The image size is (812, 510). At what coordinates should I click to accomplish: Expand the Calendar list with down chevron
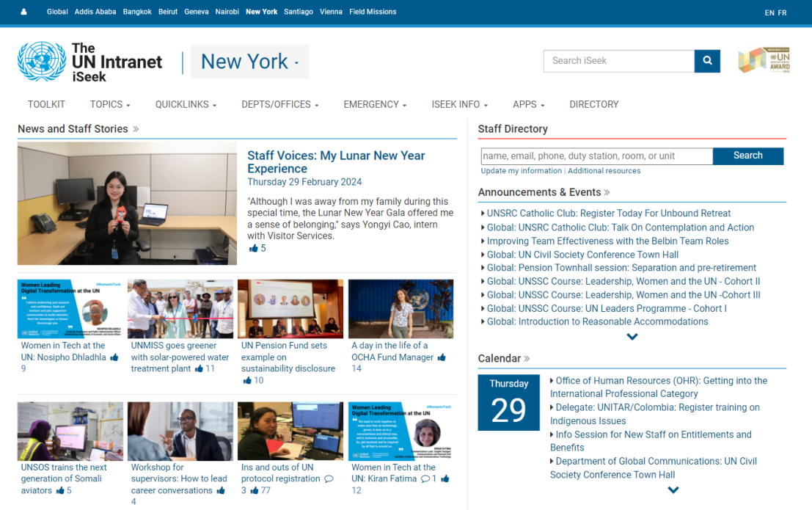tap(673, 490)
